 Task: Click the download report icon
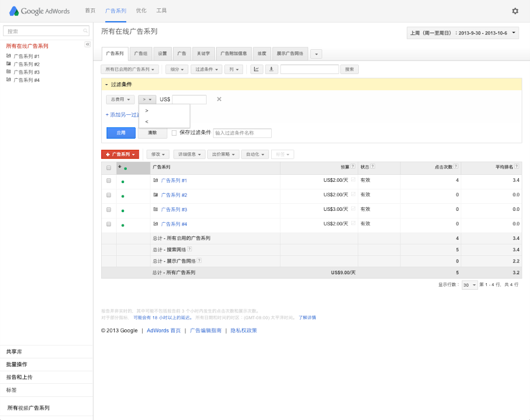tap(271, 69)
